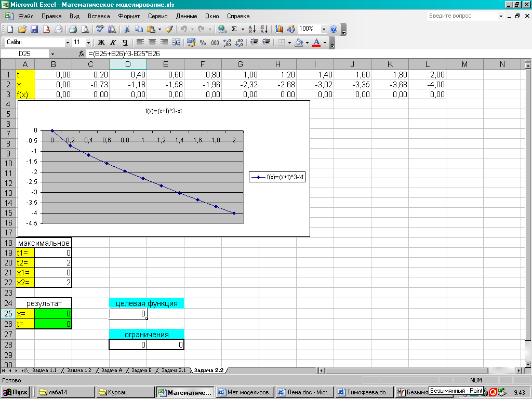Sort ascending with the A-Z icon

pyautogui.click(x=251, y=29)
